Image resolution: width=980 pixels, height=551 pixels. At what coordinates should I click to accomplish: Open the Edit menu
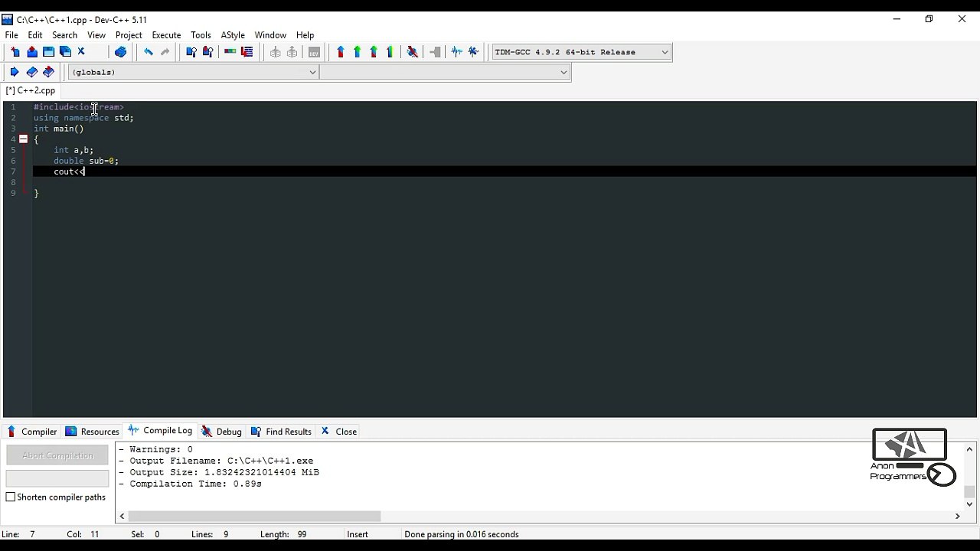click(x=35, y=35)
